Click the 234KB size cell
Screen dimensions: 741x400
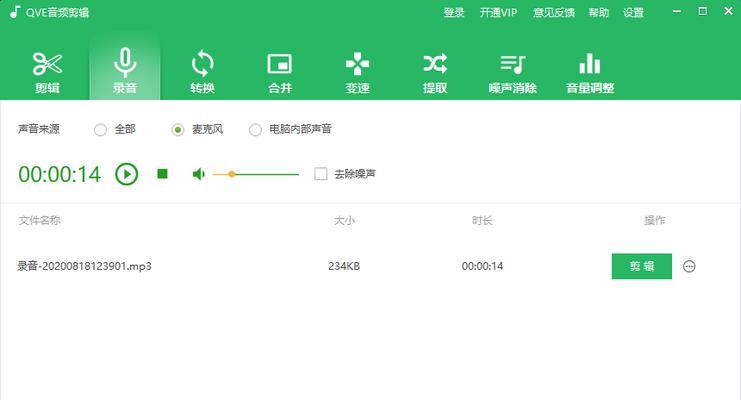tap(344, 266)
